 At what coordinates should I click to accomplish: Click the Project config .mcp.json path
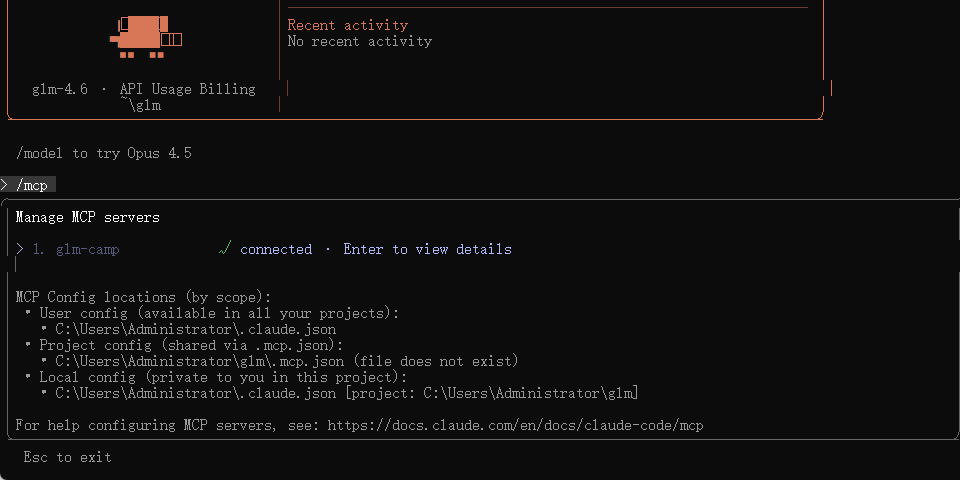[x=199, y=361]
